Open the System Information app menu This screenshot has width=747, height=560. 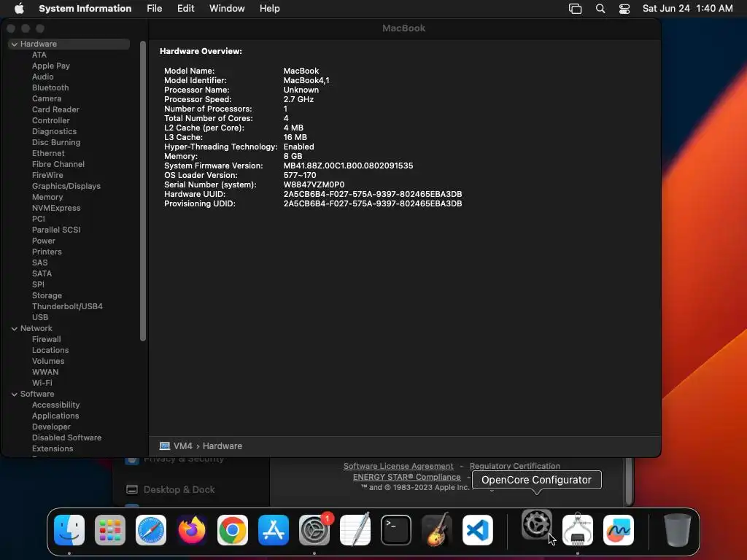85,9
